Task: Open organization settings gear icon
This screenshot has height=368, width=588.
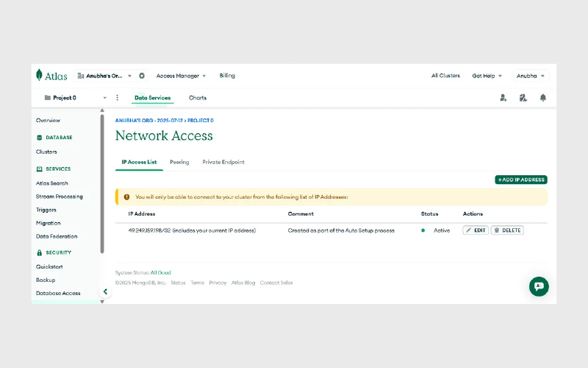Action: point(142,76)
